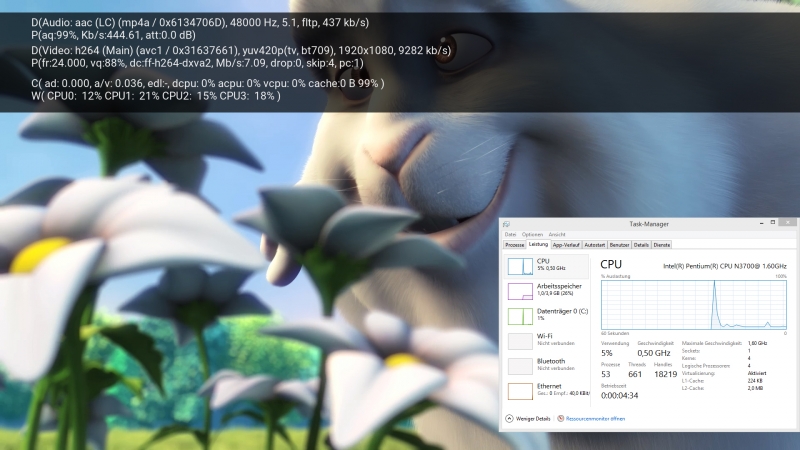Click the Betriebszeit value 0:00:04:34
This screenshot has width=800, height=450.
pos(619,395)
